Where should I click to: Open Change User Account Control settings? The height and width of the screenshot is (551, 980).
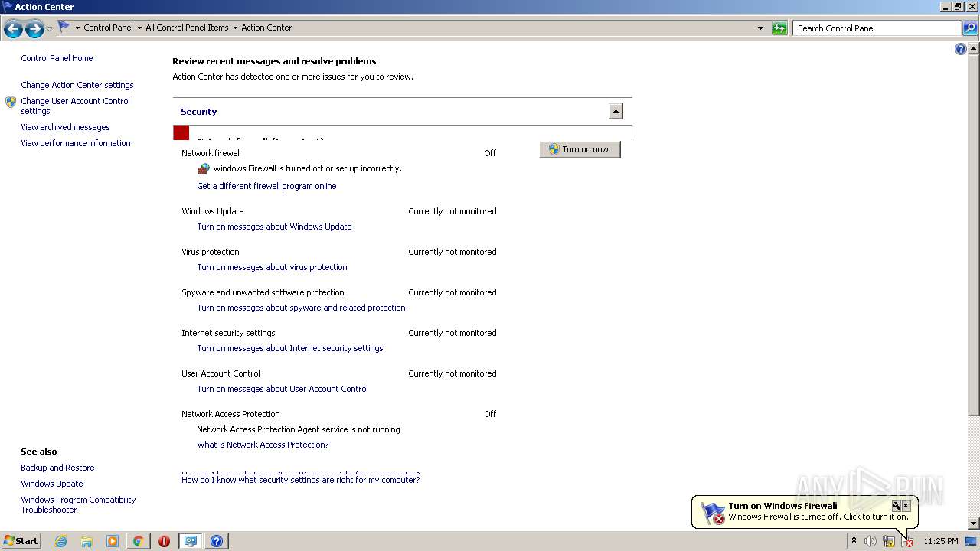[75, 106]
